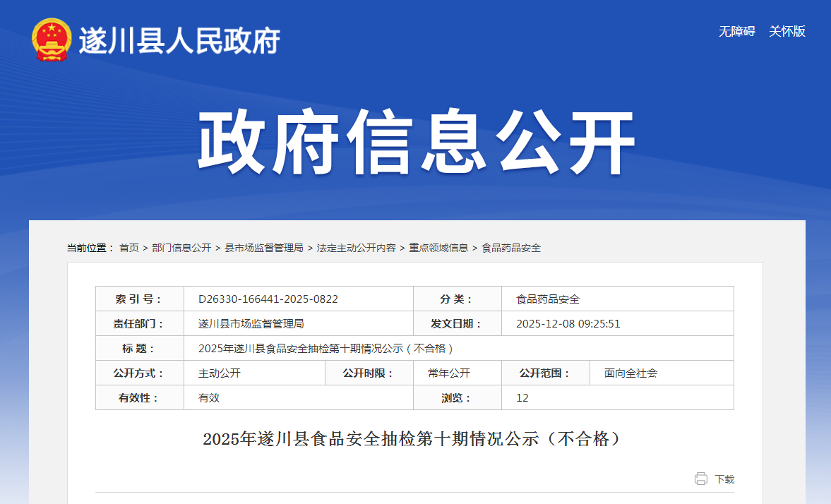Viewport: 831px width, 504px height.
Task: Navigate to 县市场监督管理局 in the breadcrumb
Action: click(x=263, y=248)
